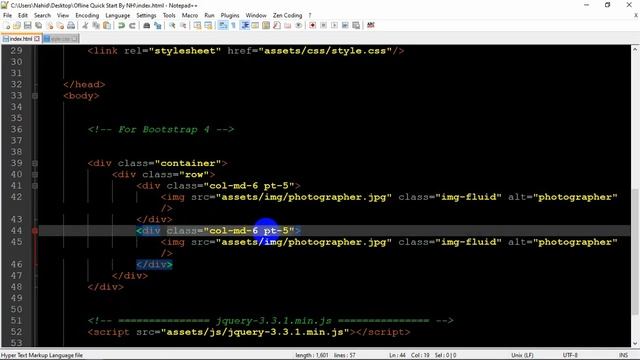Click the vertical scrollbar down arrow
This screenshot has width=640, height=360.
point(635,343)
